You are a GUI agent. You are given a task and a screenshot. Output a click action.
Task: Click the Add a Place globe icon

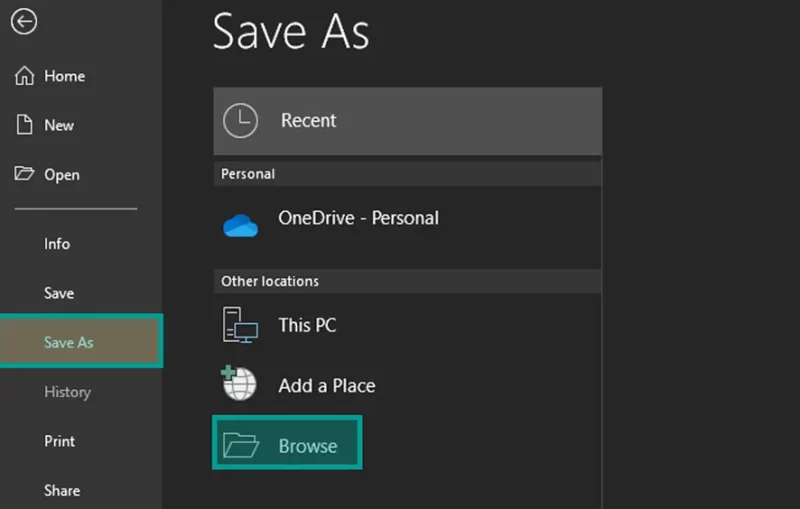click(x=239, y=383)
